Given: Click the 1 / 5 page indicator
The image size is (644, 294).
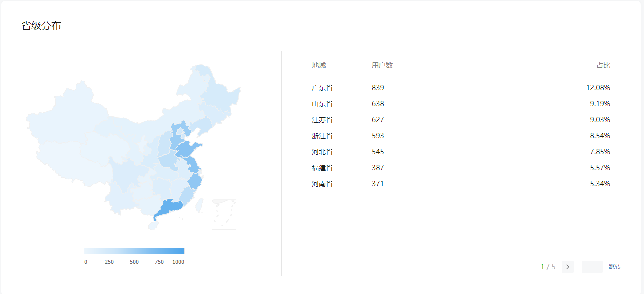Looking at the screenshot, I should coord(548,267).
